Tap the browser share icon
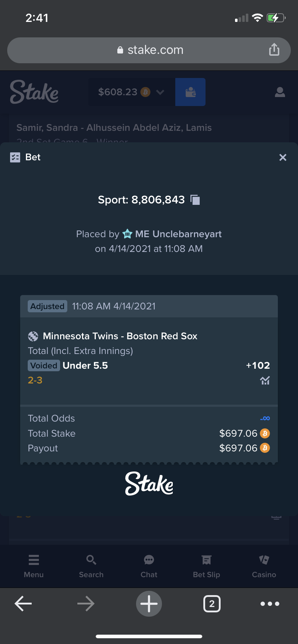The height and width of the screenshot is (644, 298). tap(274, 50)
